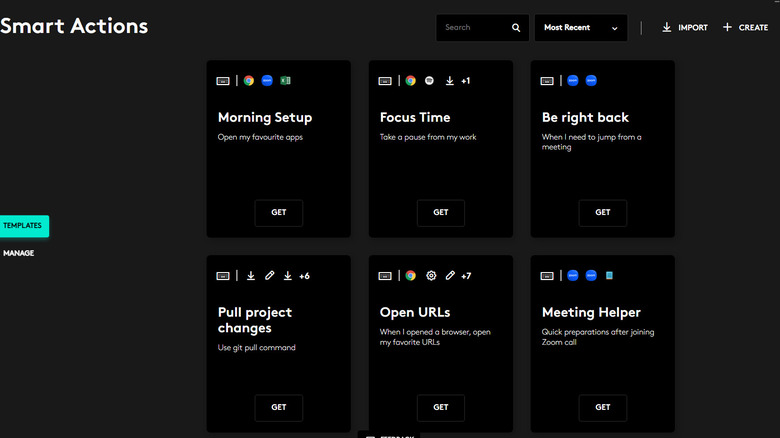The width and height of the screenshot is (780, 438).
Task: Expand the +6 actions on Pull project changes card
Action: [x=304, y=275]
